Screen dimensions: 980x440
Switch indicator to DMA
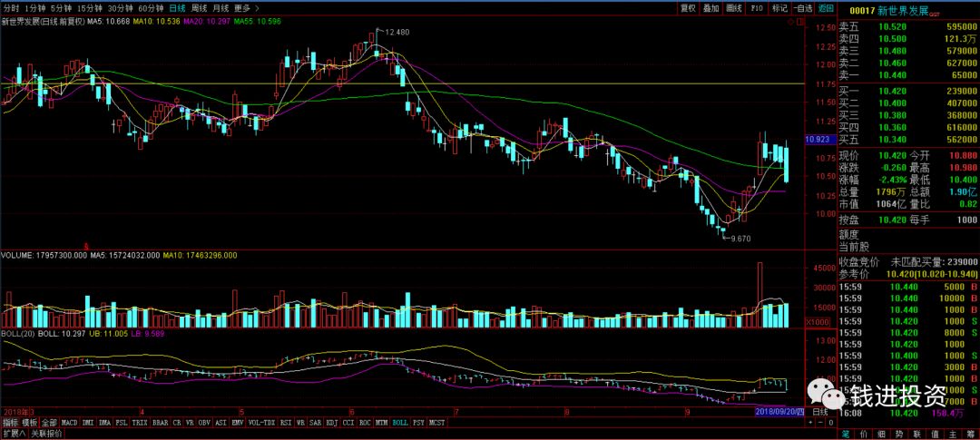point(105,423)
